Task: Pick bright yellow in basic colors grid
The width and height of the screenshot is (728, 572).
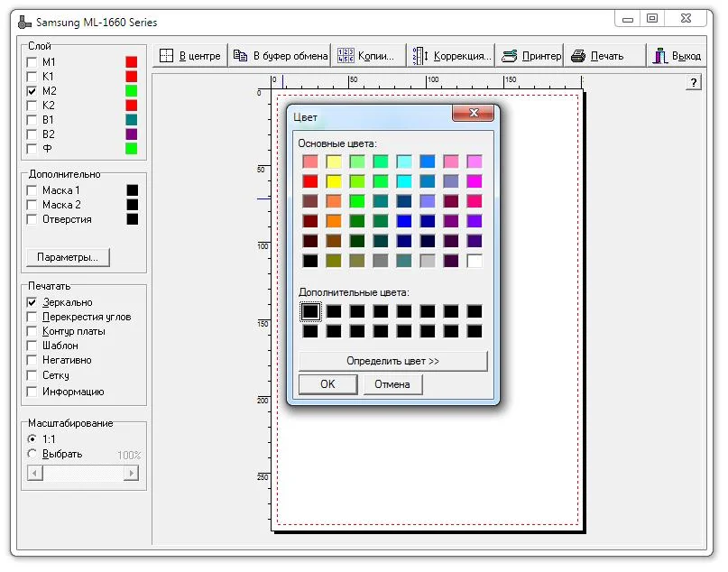Action: point(334,181)
